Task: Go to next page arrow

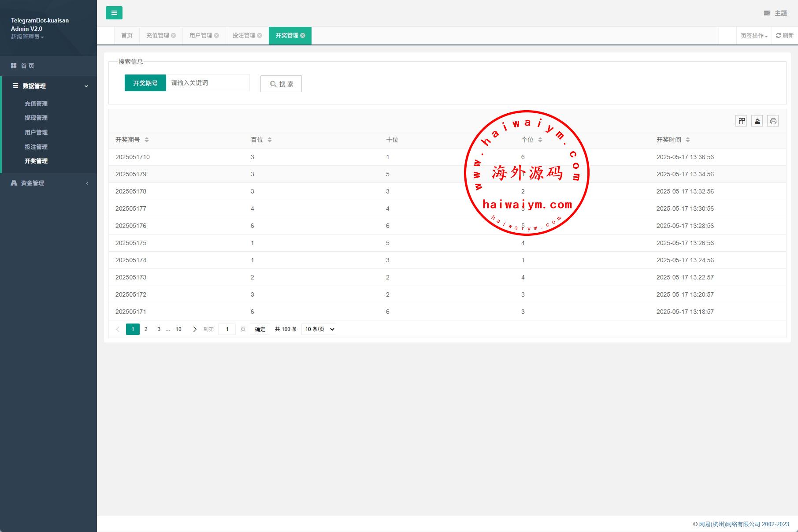Action: (x=195, y=329)
